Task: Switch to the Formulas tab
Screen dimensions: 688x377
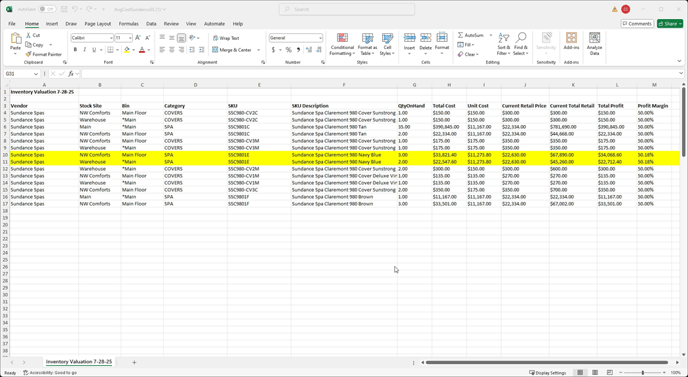Action: [129, 24]
